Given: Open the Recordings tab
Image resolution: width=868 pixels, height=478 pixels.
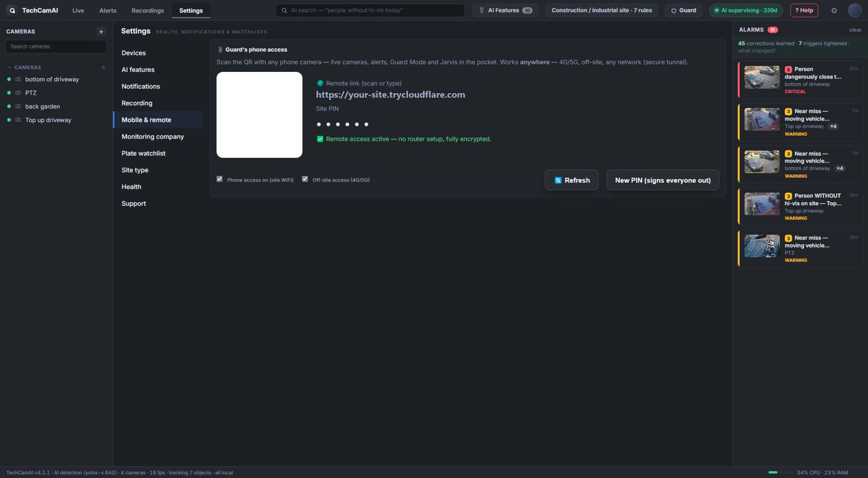Looking at the screenshot, I should [148, 11].
